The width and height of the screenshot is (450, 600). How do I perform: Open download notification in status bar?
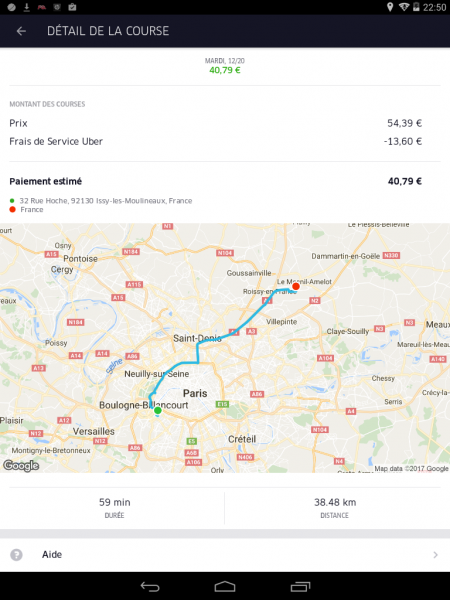click(x=26, y=7)
